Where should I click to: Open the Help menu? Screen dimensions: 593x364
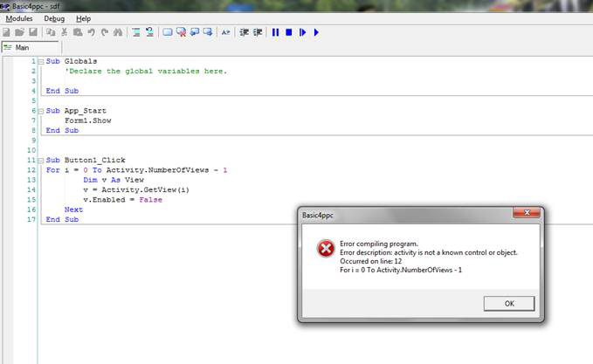[83, 18]
